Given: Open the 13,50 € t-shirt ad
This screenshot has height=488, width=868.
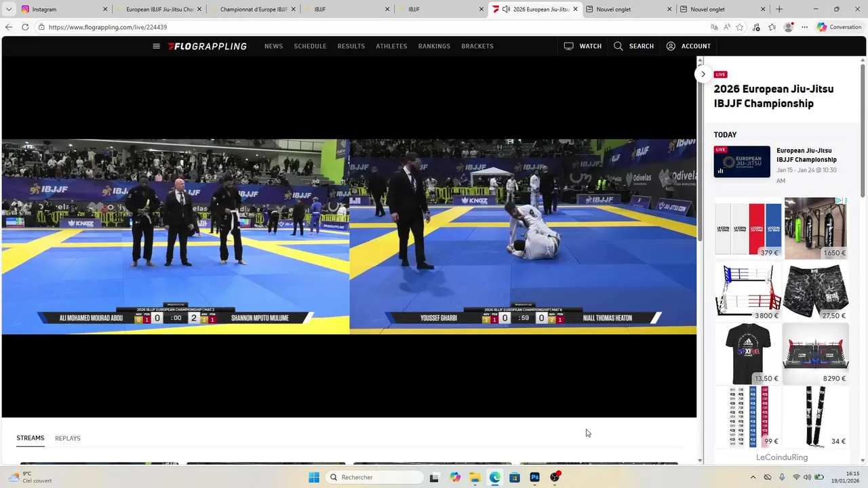Looking at the screenshot, I should coord(748,354).
